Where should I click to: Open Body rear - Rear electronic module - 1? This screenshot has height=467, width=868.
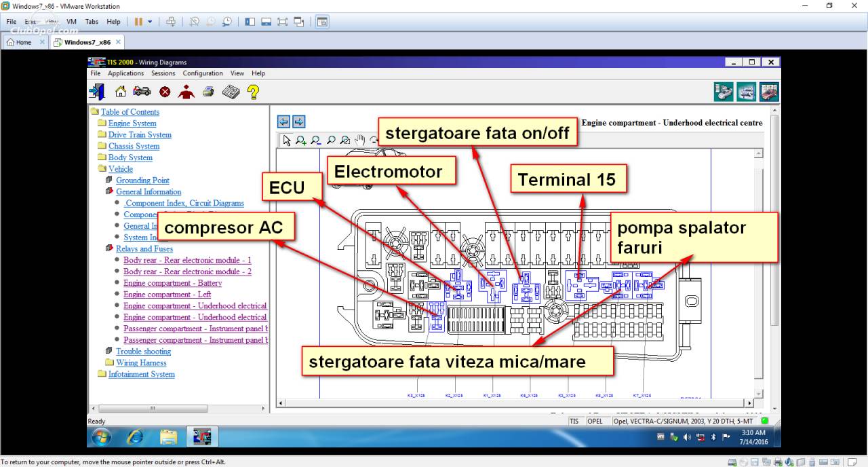coord(187,260)
